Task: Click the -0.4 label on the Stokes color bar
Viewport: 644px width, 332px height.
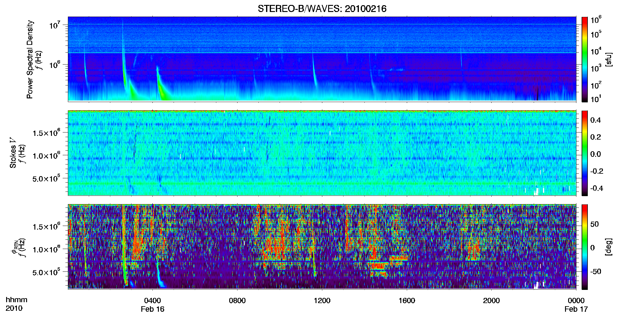Action: pos(597,188)
